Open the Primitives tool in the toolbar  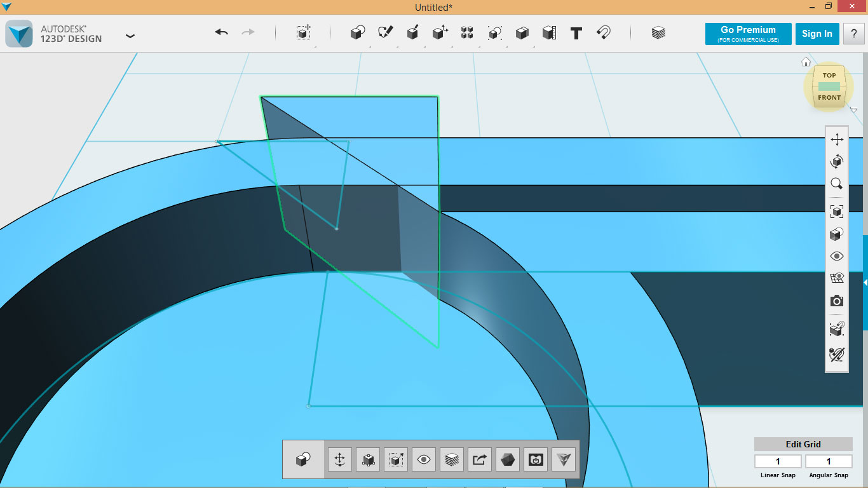pos(357,33)
